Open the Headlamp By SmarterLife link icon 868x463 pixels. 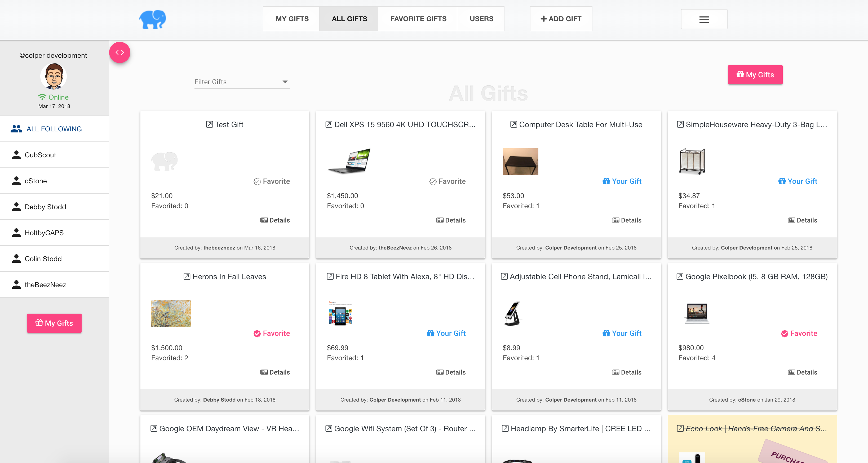(x=505, y=428)
